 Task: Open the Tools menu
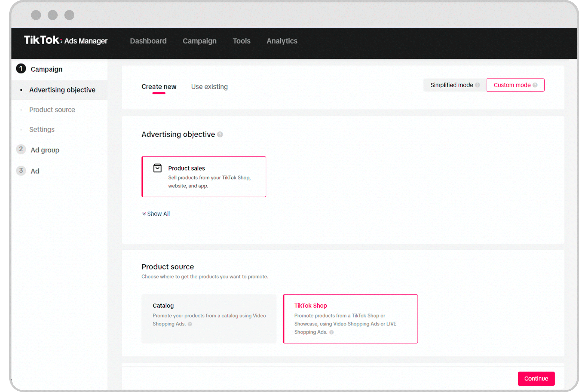click(x=241, y=41)
